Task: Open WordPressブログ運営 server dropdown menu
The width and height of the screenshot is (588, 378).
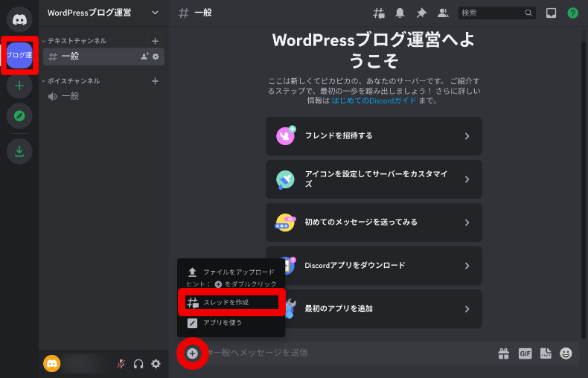Action: point(103,13)
